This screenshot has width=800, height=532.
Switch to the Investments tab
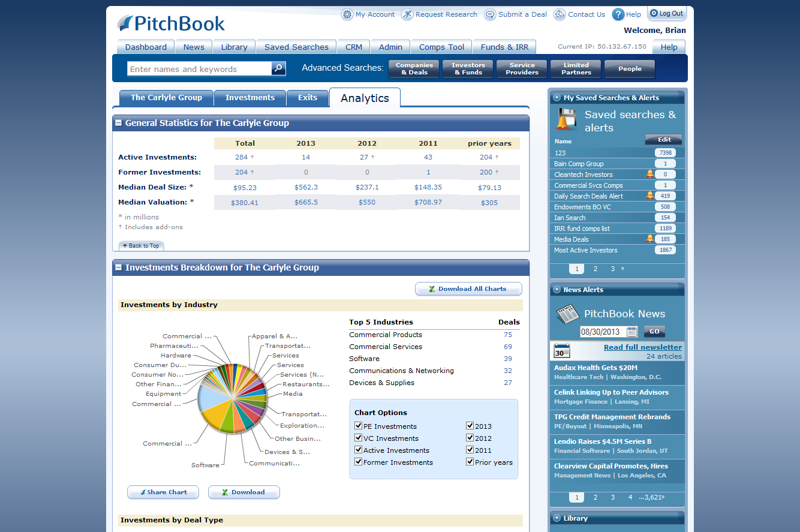click(250, 98)
